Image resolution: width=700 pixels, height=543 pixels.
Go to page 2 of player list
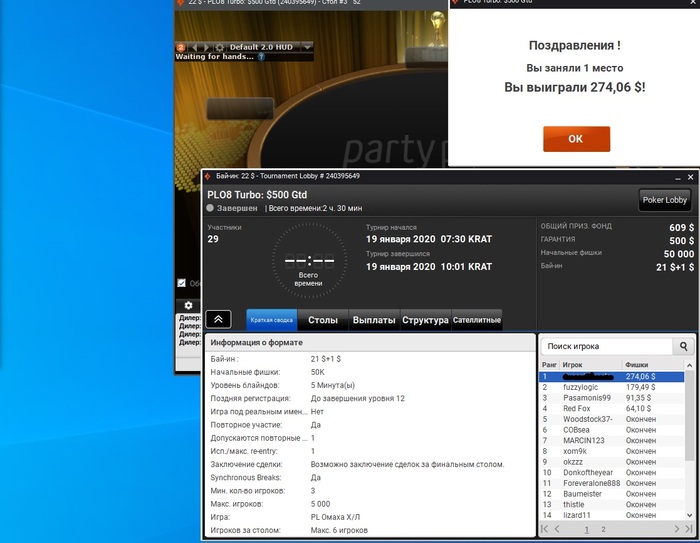[x=604, y=529]
